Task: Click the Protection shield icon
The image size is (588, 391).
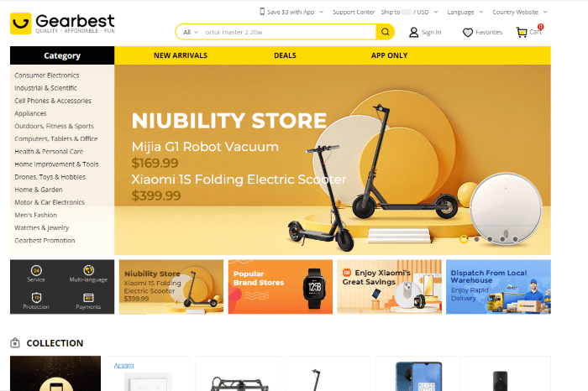Action: [x=36, y=298]
